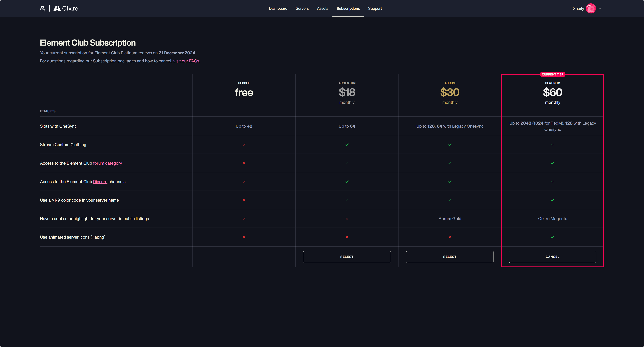Click the 'Up to 48' slots cell
The image size is (644, 347).
click(x=244, y=126)
